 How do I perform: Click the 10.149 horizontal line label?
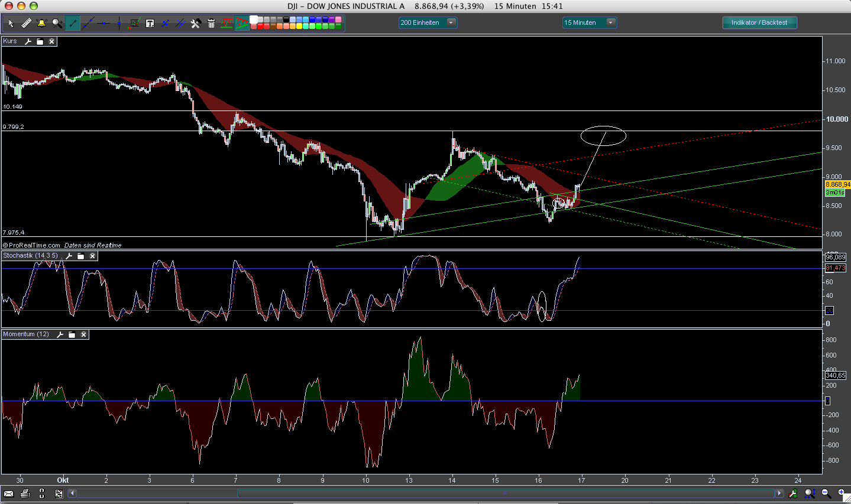(x=12, y=107)
